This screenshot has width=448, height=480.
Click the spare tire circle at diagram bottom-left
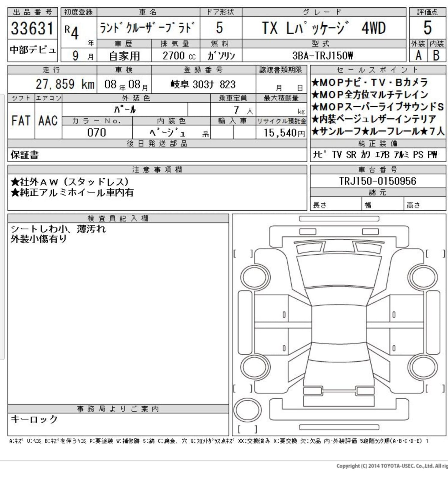click(x=247, y=410)
